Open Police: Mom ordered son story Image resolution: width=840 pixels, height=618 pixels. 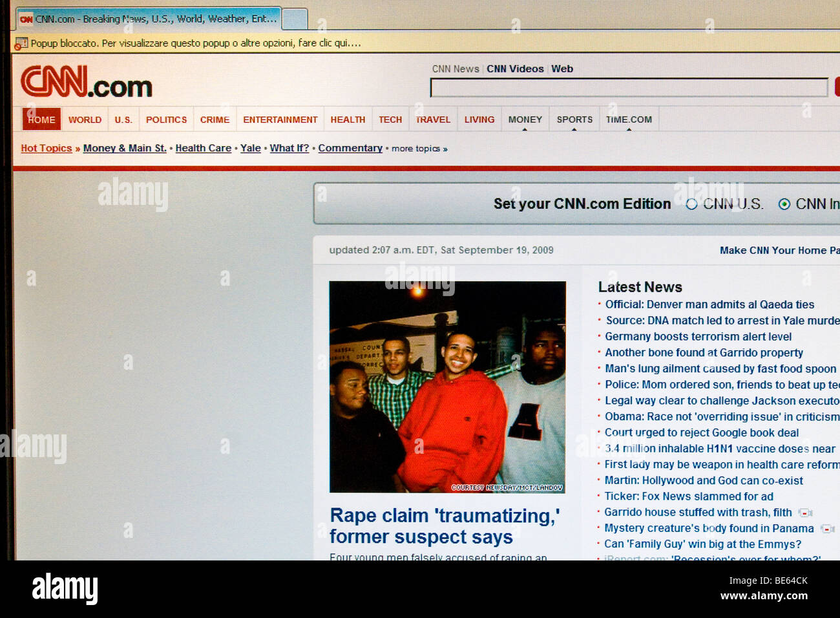tap(722, 385)
